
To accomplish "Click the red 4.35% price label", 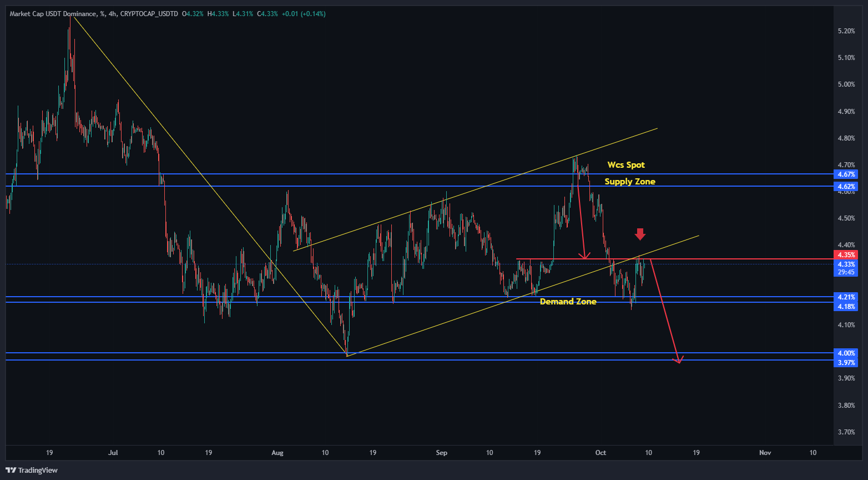I will pos(845,255).
